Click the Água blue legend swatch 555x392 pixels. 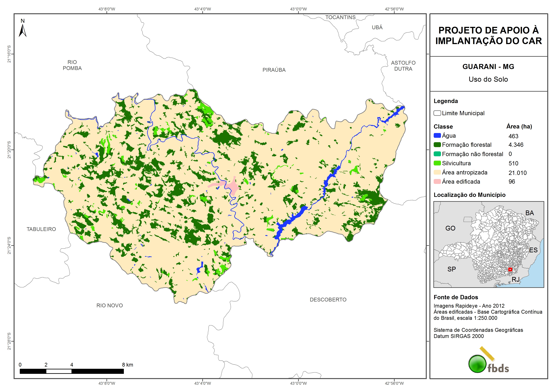tap(437, 136)
